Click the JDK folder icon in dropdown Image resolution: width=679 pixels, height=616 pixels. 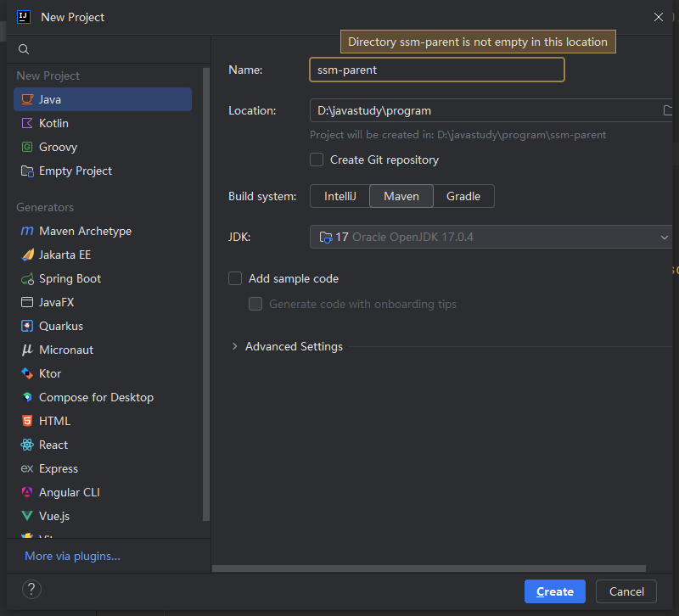pos(326,238)
